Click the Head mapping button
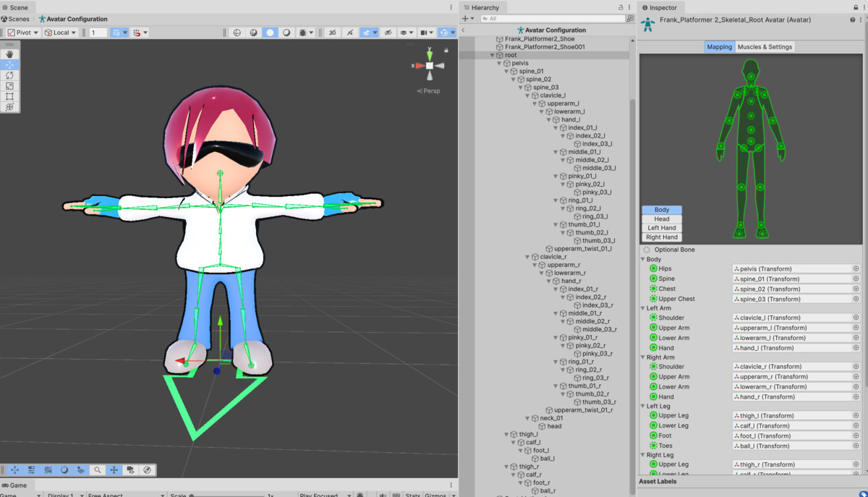The width and height of the screenshot is (868, 497). (x=662, y=219)
